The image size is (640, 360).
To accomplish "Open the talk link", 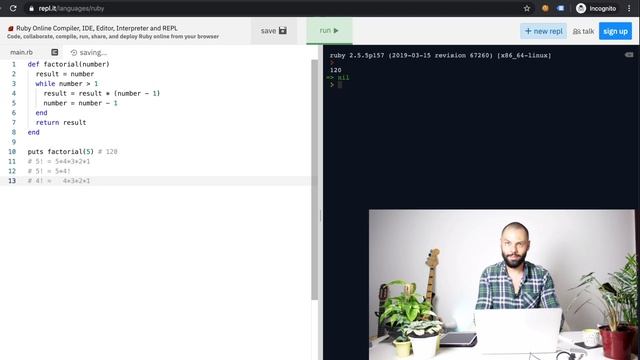I will click(583, 31).
